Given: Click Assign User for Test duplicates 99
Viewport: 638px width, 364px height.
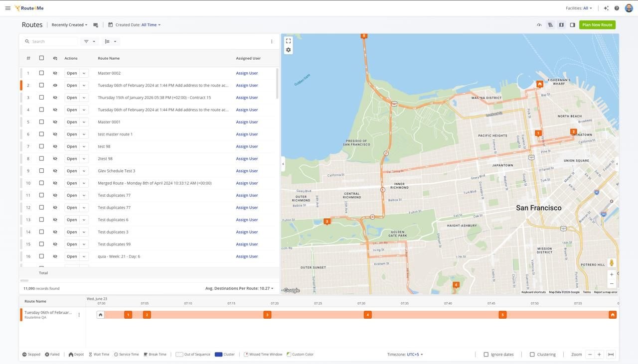Looking at the screenshot, I should 247,244.
